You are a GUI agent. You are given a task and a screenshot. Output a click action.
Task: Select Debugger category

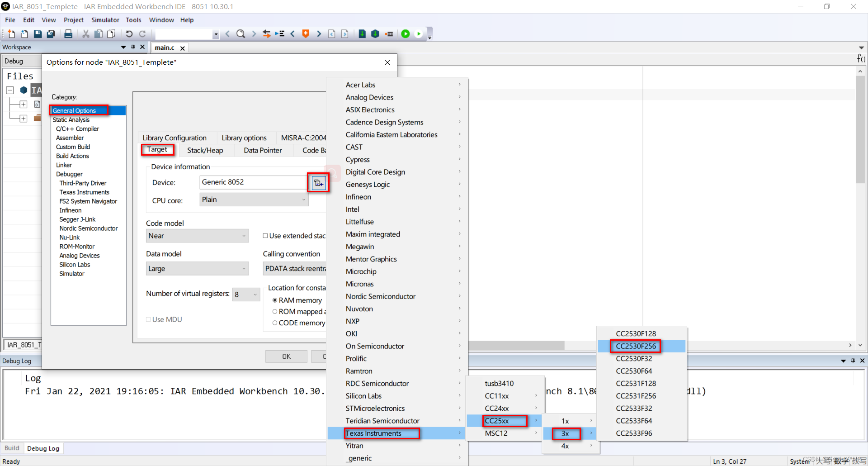coord(69,174)
